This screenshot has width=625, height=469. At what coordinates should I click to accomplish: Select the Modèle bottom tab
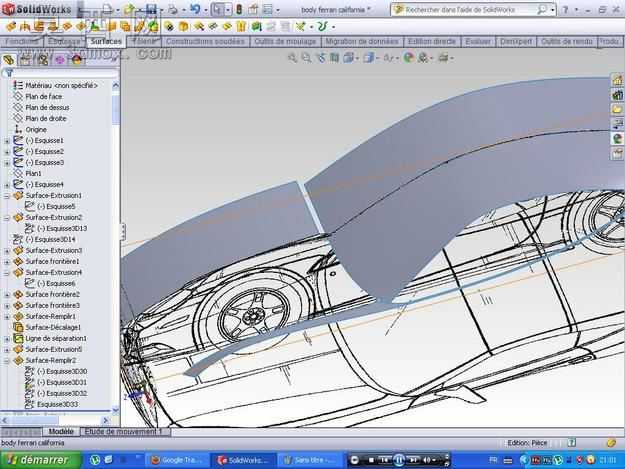(61, 432)
